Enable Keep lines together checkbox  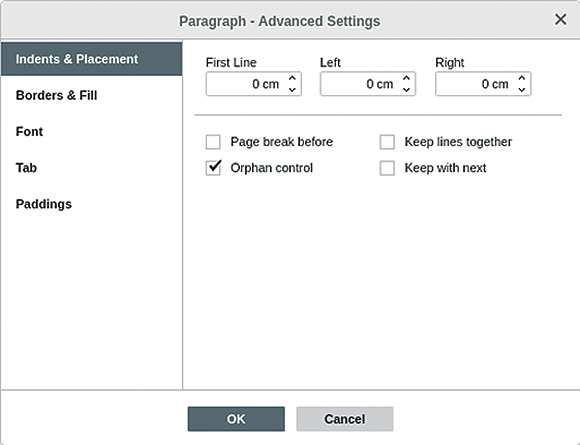(x=387, y=142)
